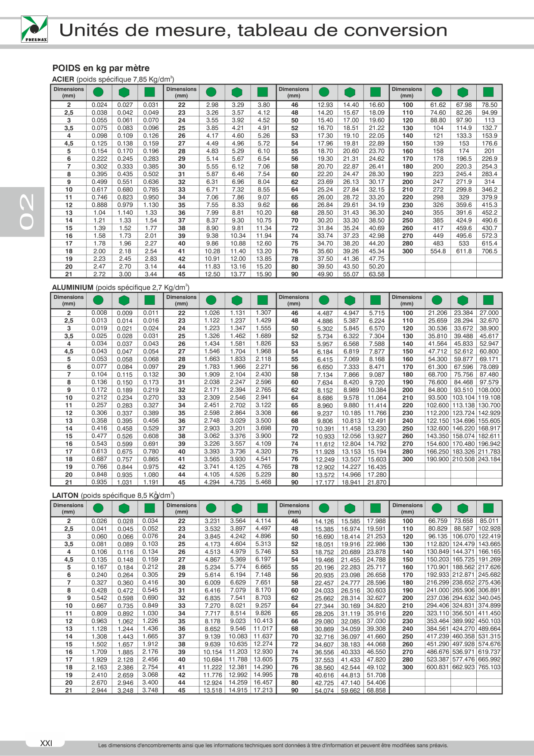Select '68.858' in LAITON row 90

376,690
